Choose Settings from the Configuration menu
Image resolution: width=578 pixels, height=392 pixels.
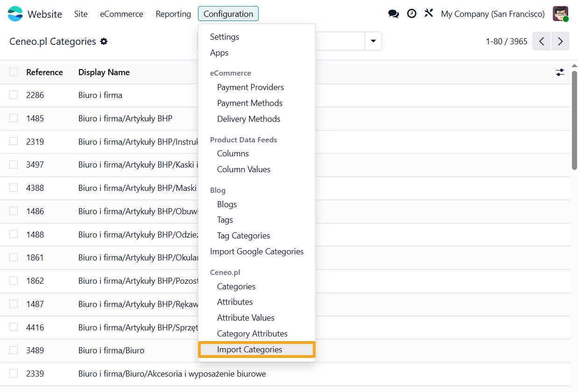click(x=225, y=37)
